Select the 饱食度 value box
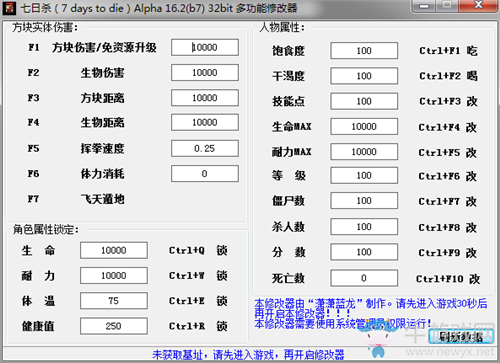The image size is (500, 363). 364,51
